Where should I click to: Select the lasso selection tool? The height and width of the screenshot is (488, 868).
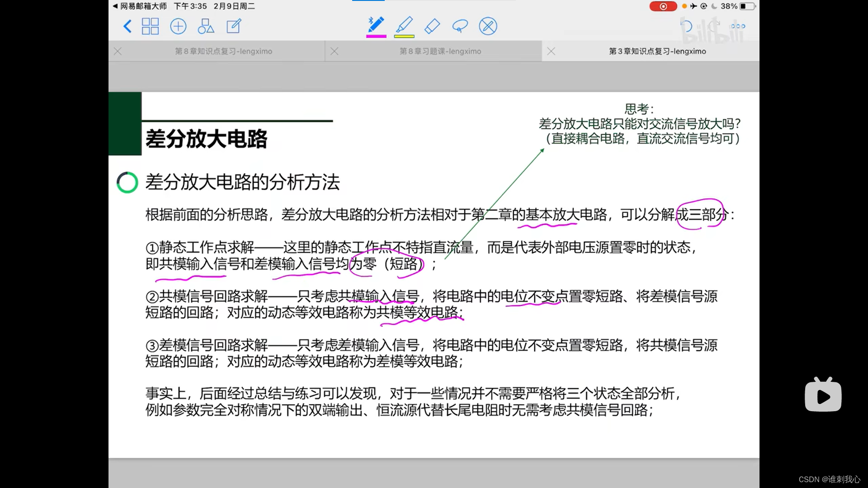(x=460, y=26)
